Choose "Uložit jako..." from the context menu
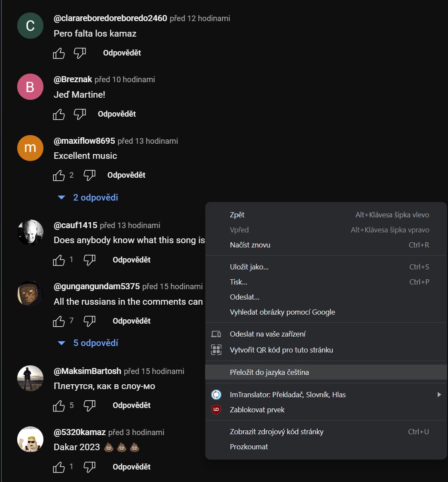 pos(249,267)
